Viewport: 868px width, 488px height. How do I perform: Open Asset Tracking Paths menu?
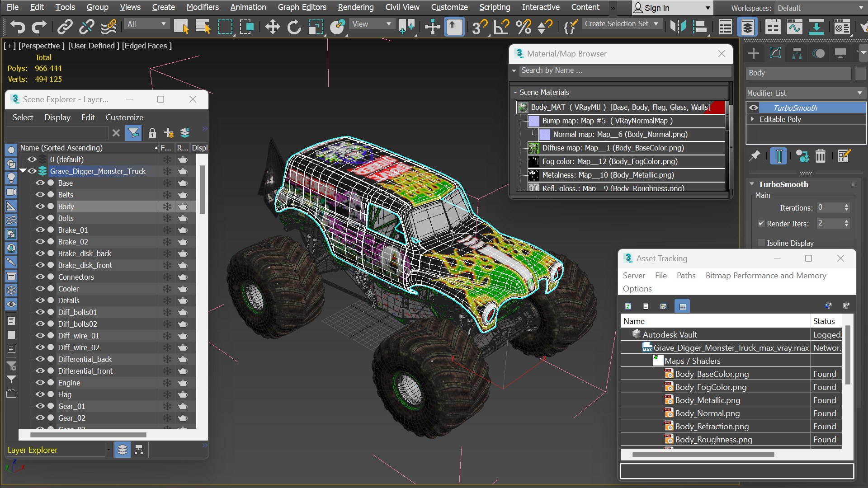point(686,276)
